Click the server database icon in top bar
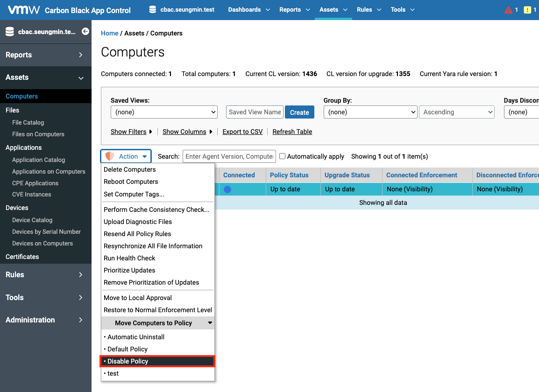Viewport: 539px width, 392px height. (153, 10)
